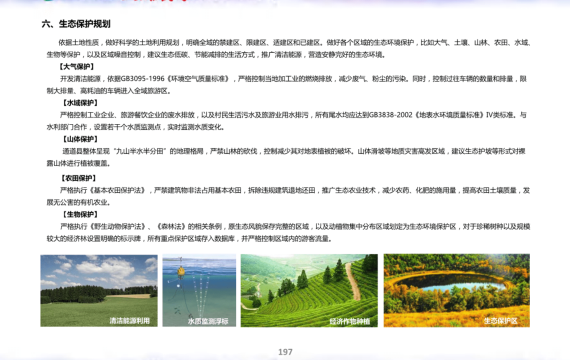Viewport: 570px width, 360px height.
Task: Open the 经济作物种植 terraced hills photo
Action: click(309, 291)
